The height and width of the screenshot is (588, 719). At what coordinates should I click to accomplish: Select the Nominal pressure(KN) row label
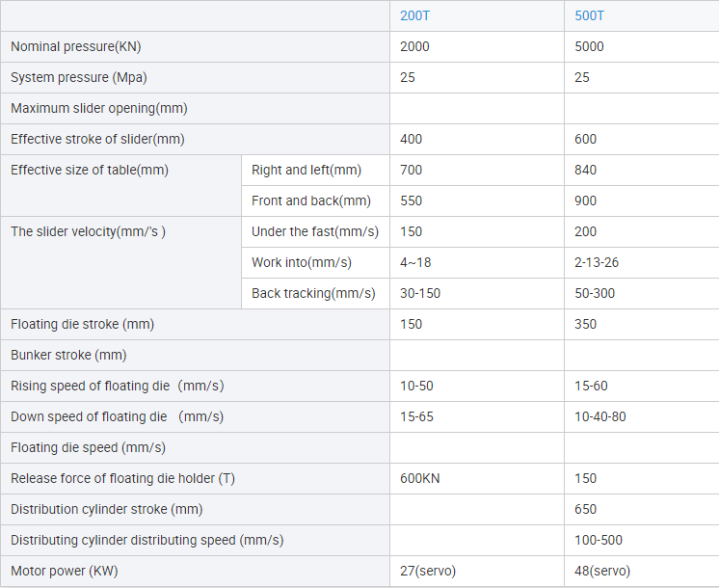pos(76,47)
